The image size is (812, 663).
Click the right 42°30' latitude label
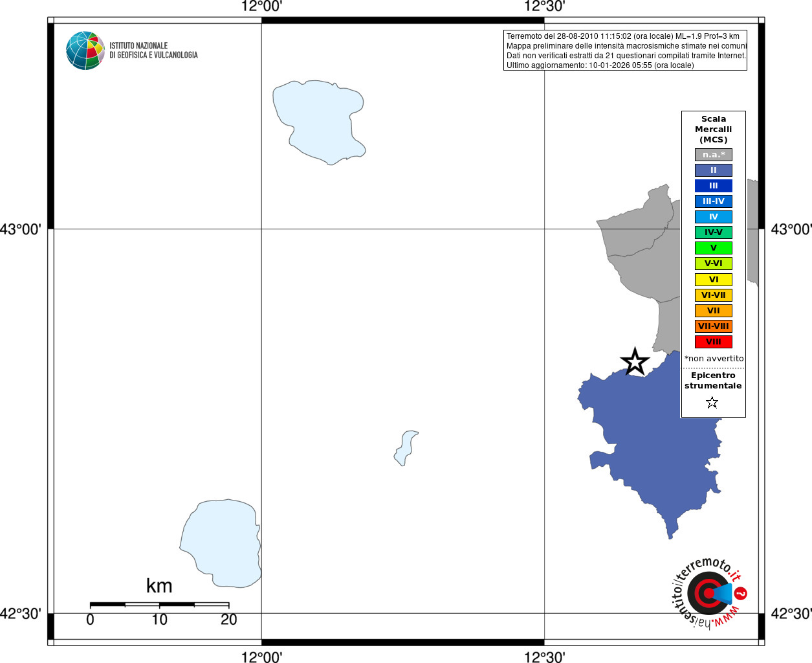[x=791, y=613]
